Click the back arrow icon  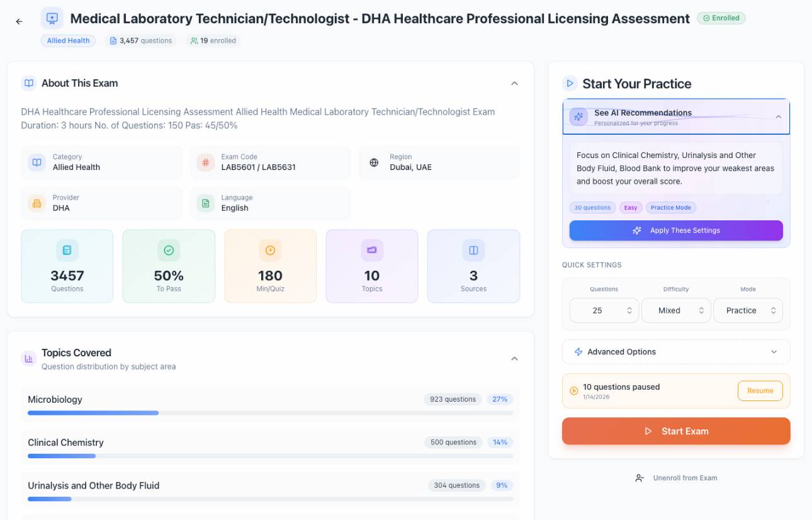[19, 21]
